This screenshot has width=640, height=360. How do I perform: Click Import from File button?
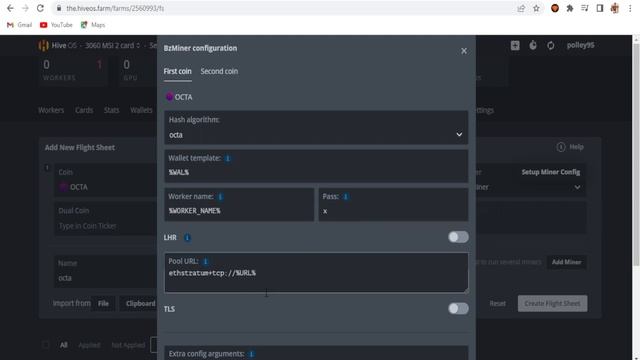(x=103, y=304)
